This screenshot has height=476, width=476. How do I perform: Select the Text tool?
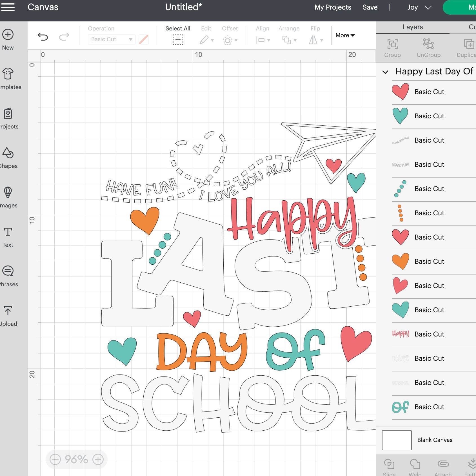pyautogui.click(x=8, y=236)
